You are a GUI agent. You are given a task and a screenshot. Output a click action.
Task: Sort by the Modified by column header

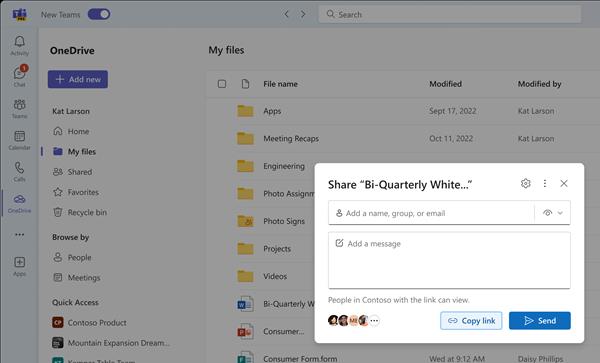pos(540,84)
